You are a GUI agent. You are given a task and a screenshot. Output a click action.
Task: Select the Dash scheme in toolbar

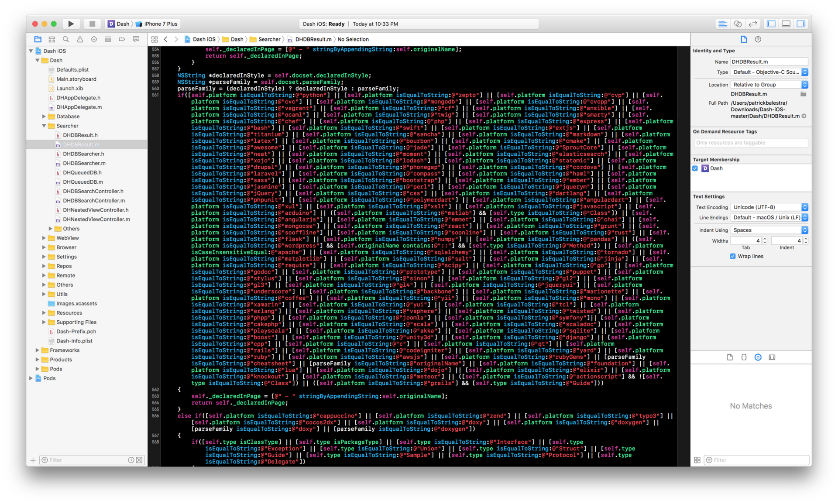click(119, 24)
